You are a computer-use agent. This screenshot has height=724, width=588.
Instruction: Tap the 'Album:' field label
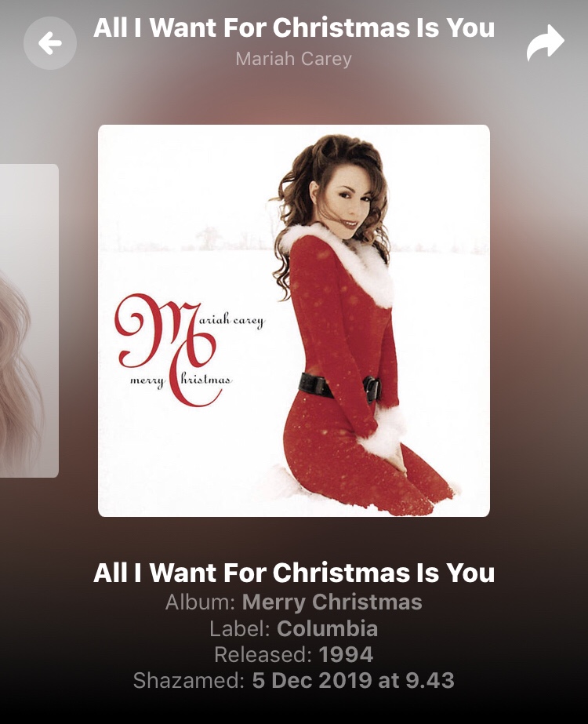(201, 602)
